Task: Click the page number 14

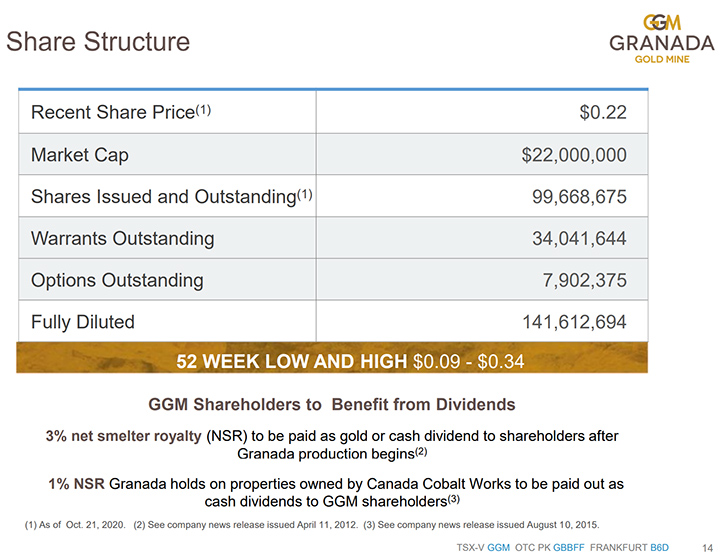Action: tap(707, 548)
